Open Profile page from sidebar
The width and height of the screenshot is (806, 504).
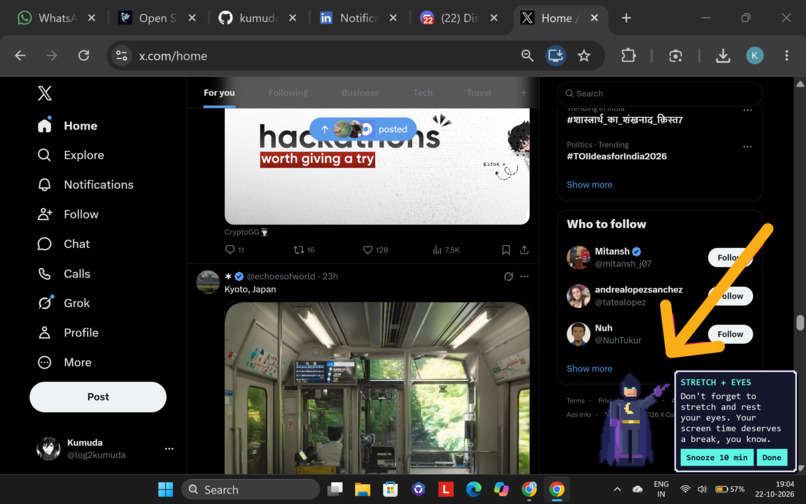click(68, 333)
